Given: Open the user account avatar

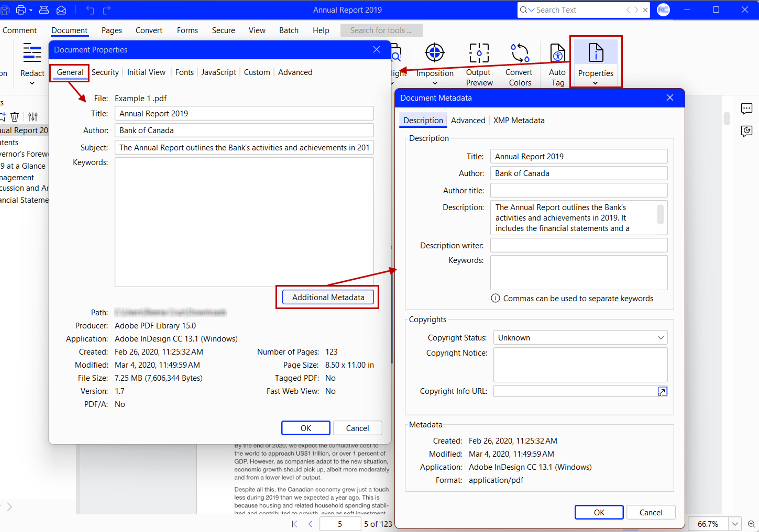Looking at the screenshot, I should coord(663,10).
